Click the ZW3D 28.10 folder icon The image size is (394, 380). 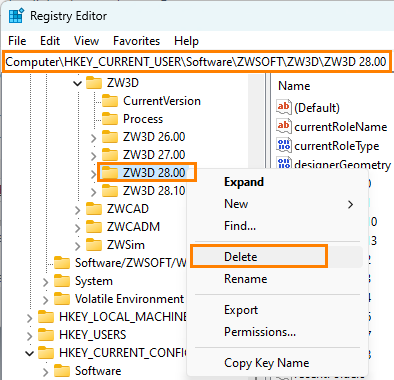[x=110, y=191]
